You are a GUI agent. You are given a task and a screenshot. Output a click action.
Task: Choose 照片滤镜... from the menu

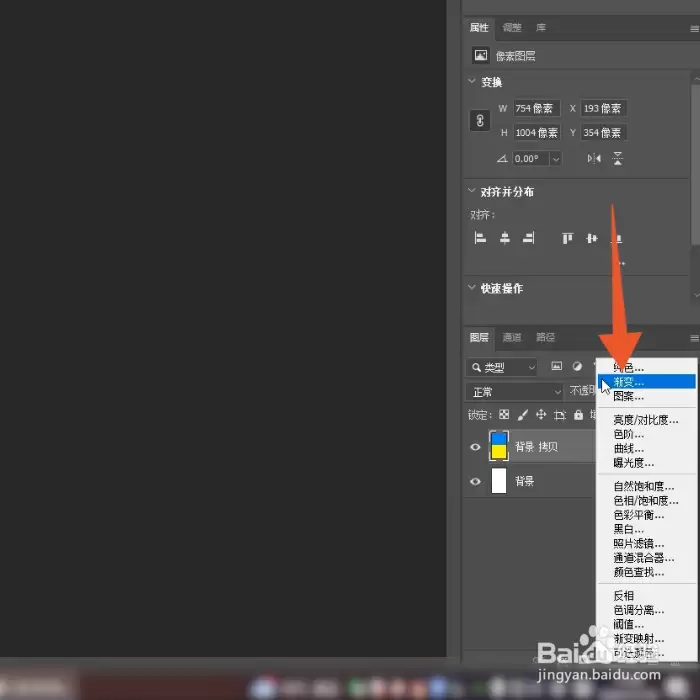coord(646,543)
